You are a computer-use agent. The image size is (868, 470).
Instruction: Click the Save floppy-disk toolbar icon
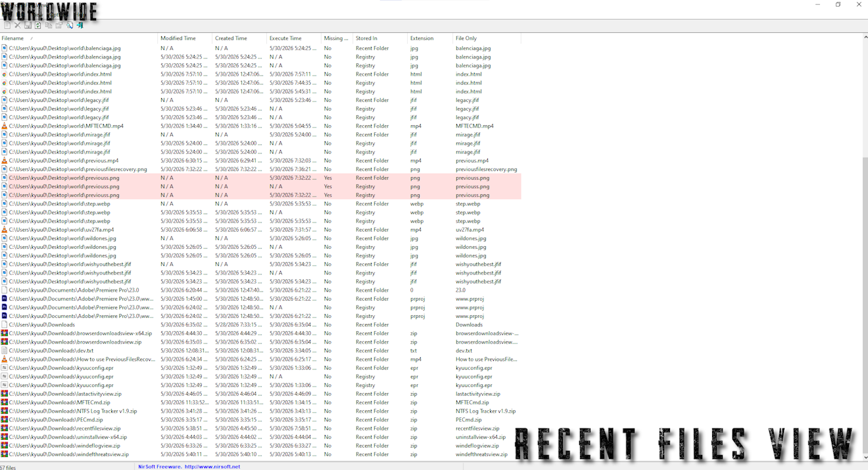click(28, 26)
